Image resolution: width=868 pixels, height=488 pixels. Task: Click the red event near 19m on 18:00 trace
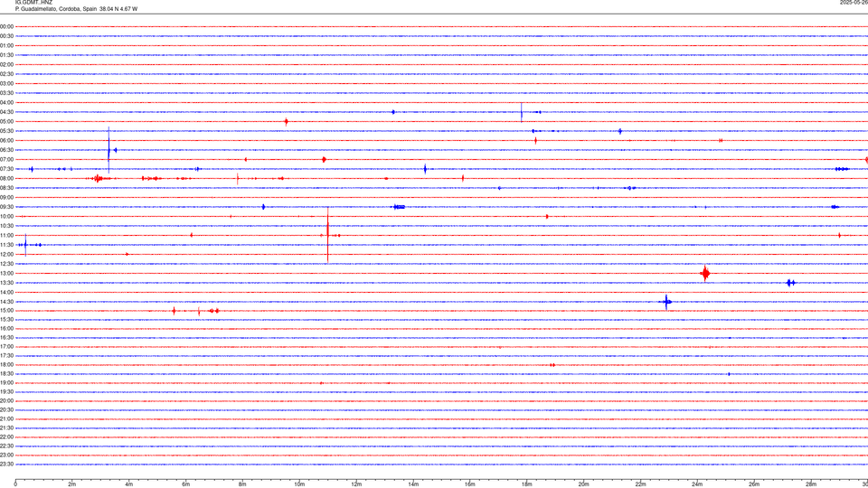[552, 365]
